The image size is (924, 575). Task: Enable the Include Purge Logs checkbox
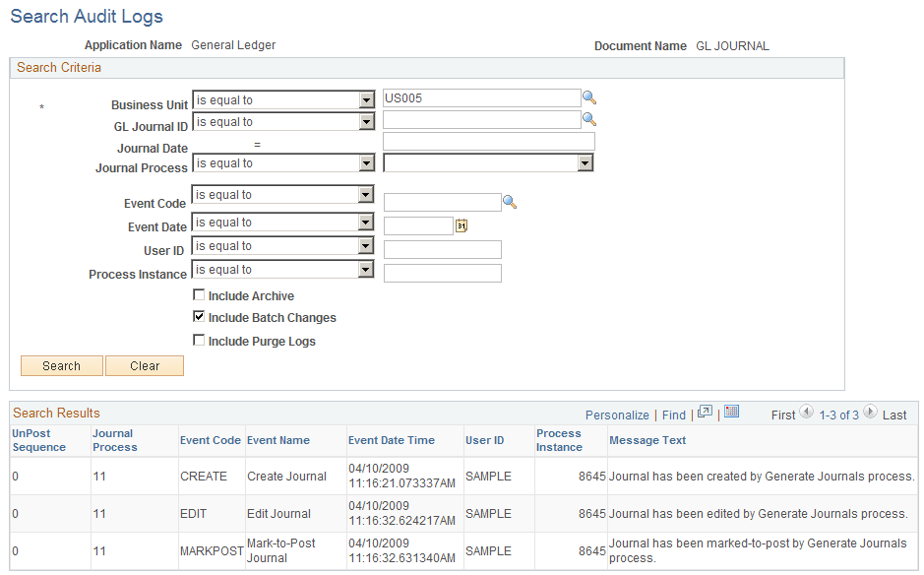199,341
